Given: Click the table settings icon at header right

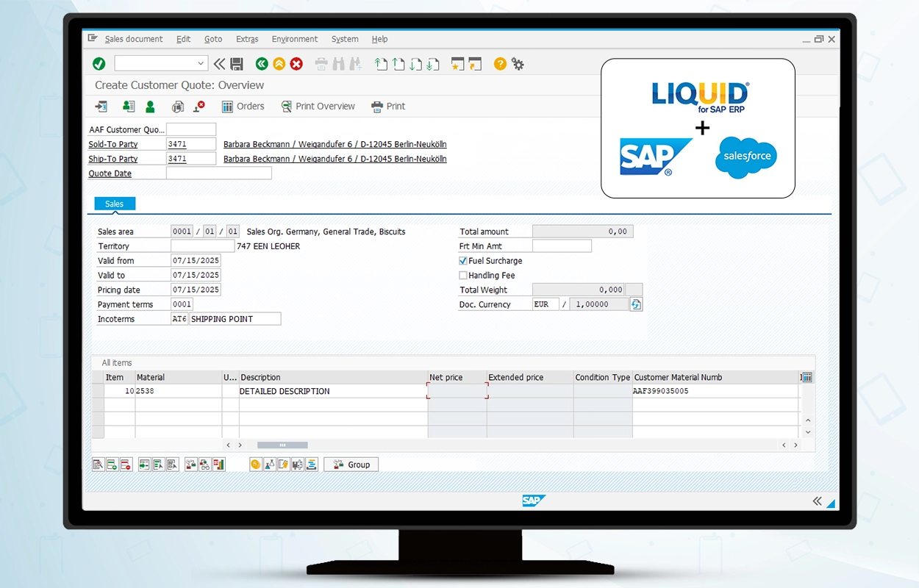Looking at the screenshot, I should pyautogui.click(x=807, y=377).
